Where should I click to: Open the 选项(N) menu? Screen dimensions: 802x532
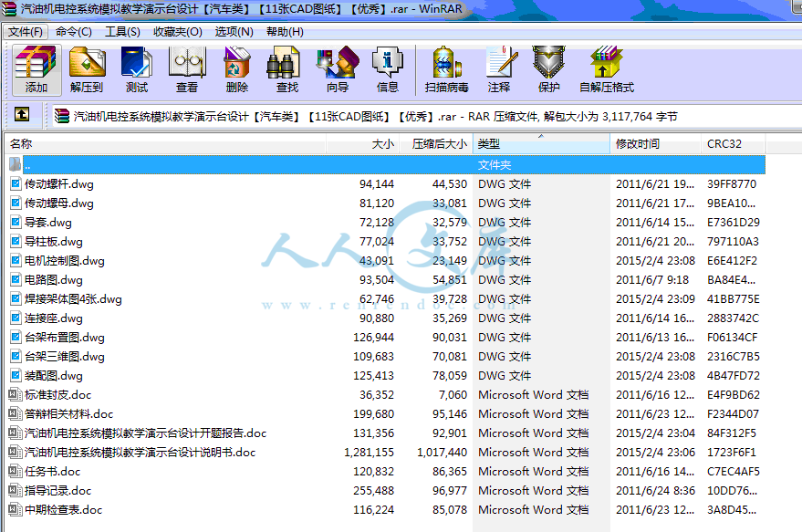click(234, 32)
